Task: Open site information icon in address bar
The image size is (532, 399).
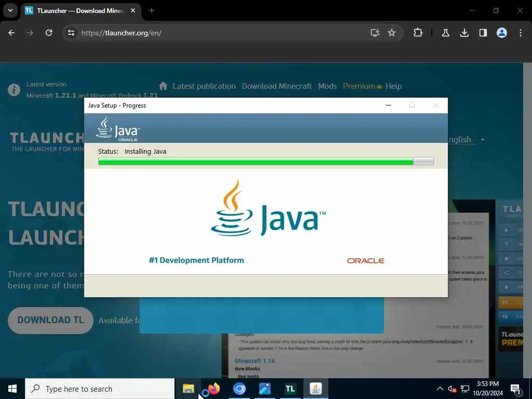Action: 71,33
